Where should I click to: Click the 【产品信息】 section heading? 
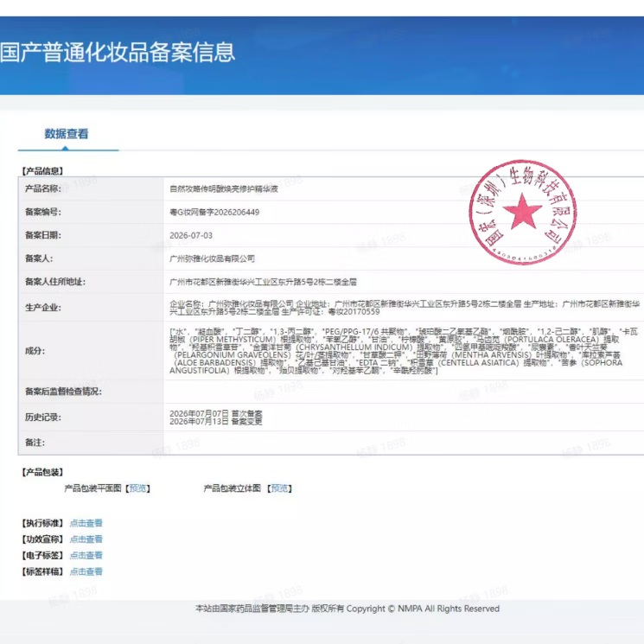(42, 171)
